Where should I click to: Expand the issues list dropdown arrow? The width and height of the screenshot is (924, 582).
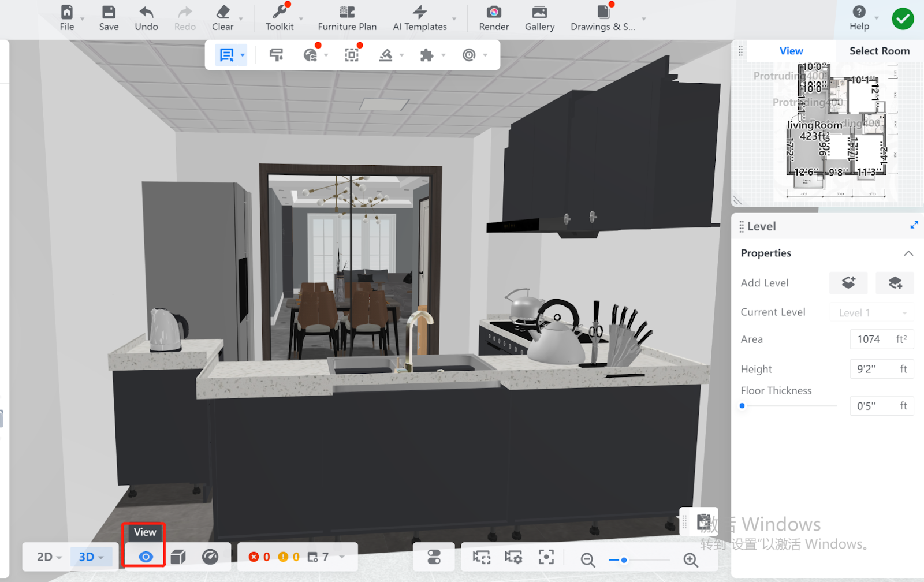click(342, 557)
